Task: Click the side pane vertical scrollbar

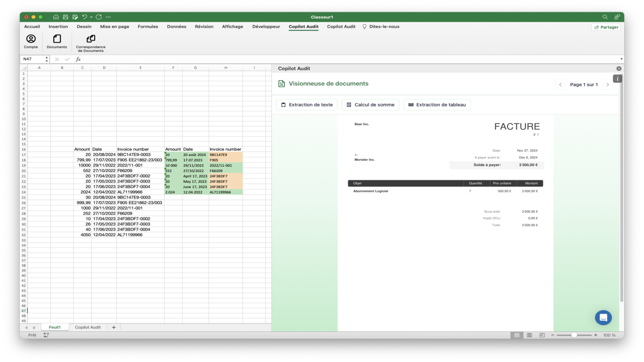Action: [621, 189]
